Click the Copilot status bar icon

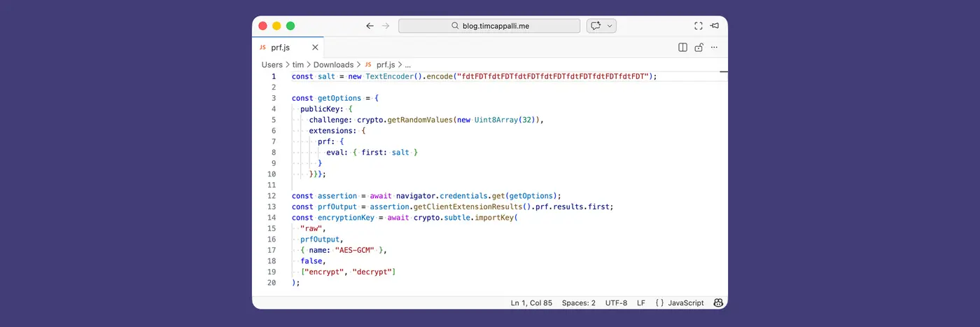pyautogui.click(x=718, y=302)
